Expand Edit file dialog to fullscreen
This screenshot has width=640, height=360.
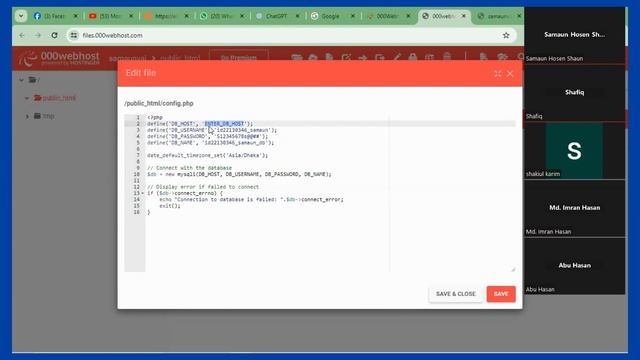point(498,74)
